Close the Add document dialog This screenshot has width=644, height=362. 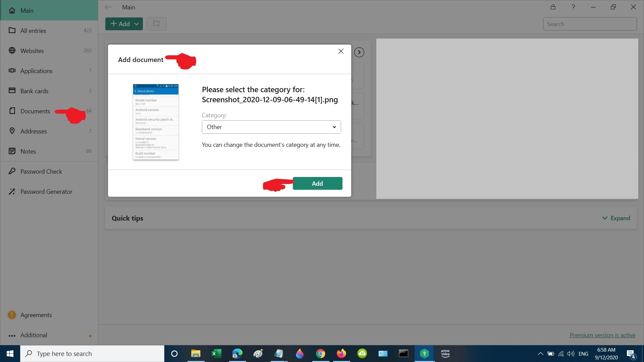tap(341, 51)
